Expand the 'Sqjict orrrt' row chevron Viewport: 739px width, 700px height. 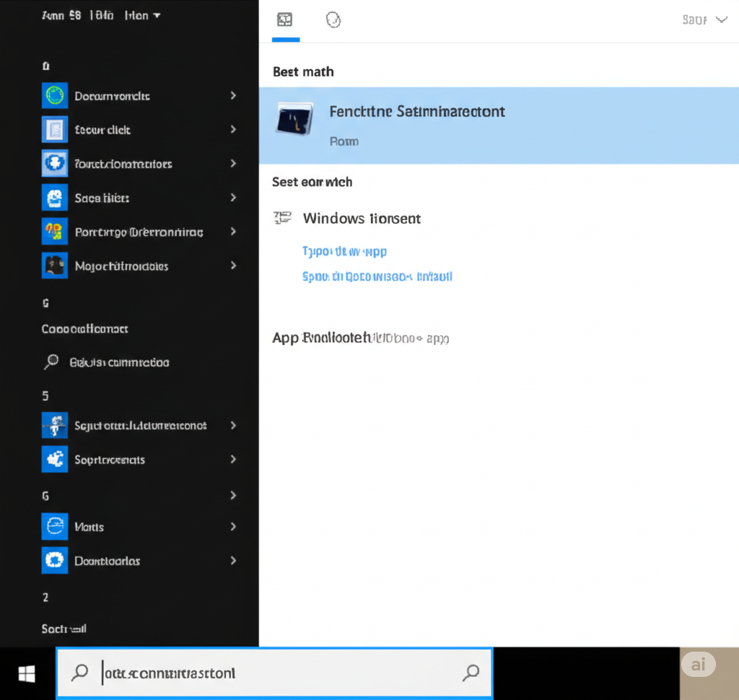pyautogui.click(x=233, y=425)
